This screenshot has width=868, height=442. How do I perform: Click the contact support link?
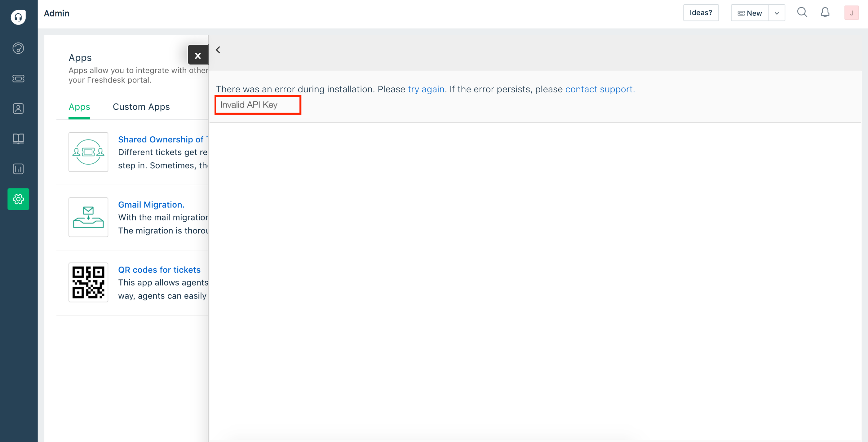pos(600,89)
